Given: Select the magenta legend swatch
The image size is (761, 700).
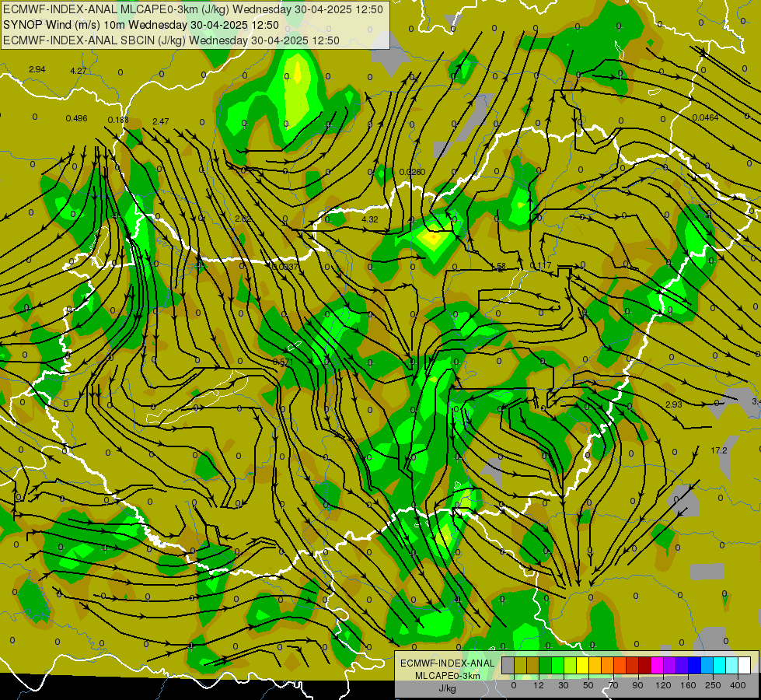Looking at the screenshot, I should pyautogui.click(x=657, y=665).
